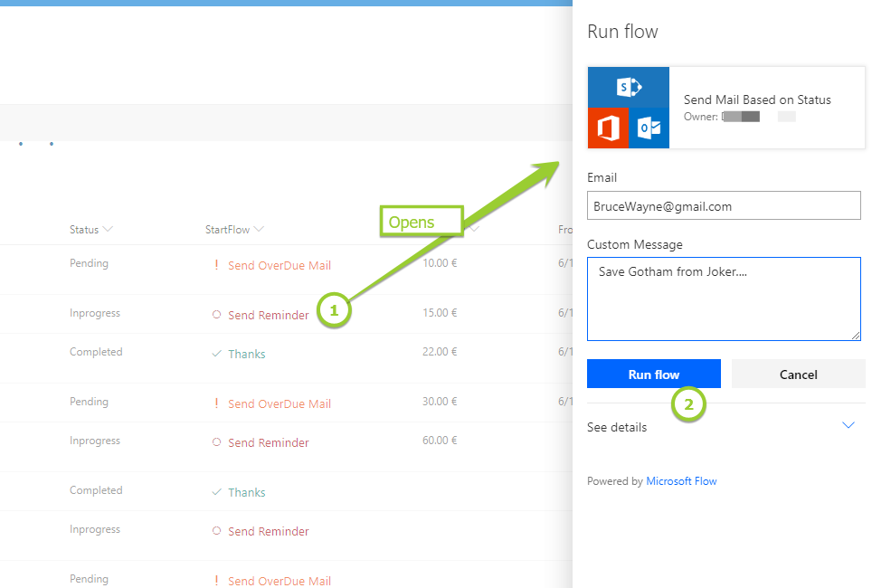Screen dimensions: 872x588
Task: Click the SharePoint icon in flow card
Action: tap(629, 87)
